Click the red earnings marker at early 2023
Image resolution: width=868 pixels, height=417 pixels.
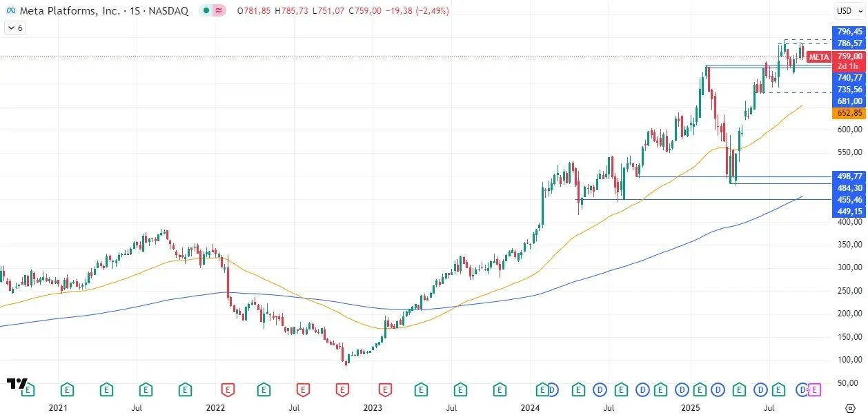coord(384,390)
